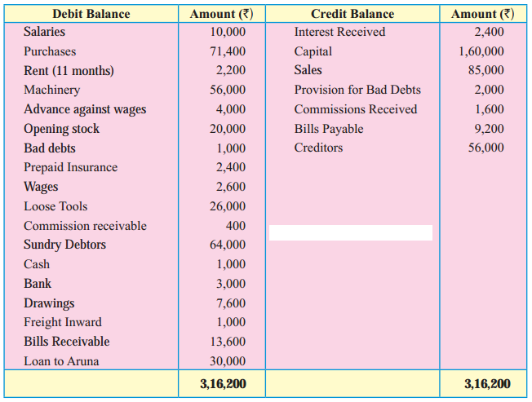Screen dimensions: 532x402
Task: Click the Commission receivable amount 400
Action: pos(236,226)
